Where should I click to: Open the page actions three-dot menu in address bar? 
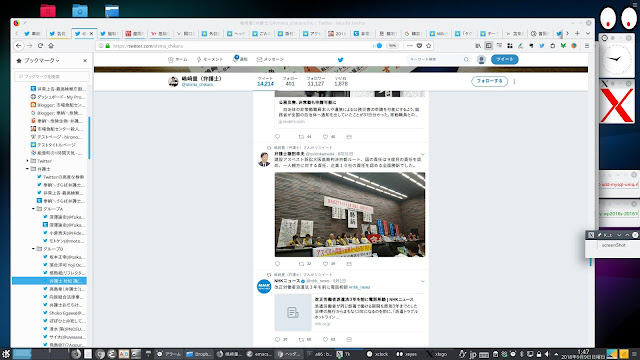[x=410, y=46]
